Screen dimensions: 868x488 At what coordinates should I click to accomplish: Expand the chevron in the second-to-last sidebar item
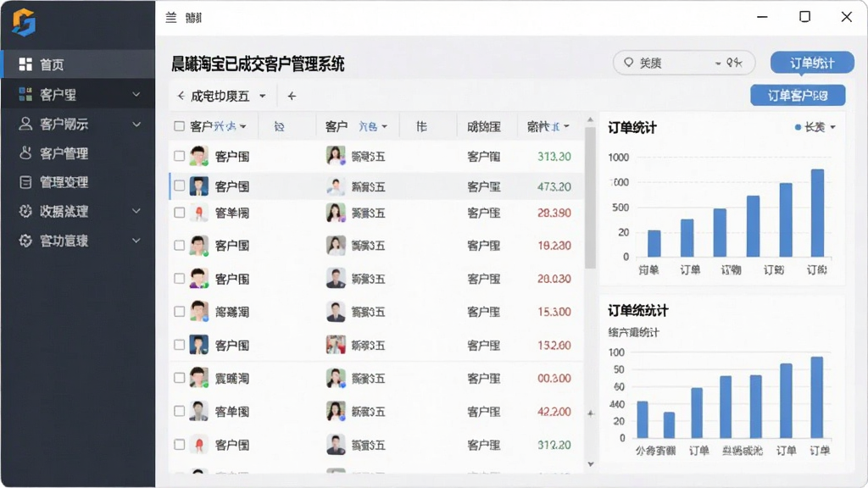136,211
